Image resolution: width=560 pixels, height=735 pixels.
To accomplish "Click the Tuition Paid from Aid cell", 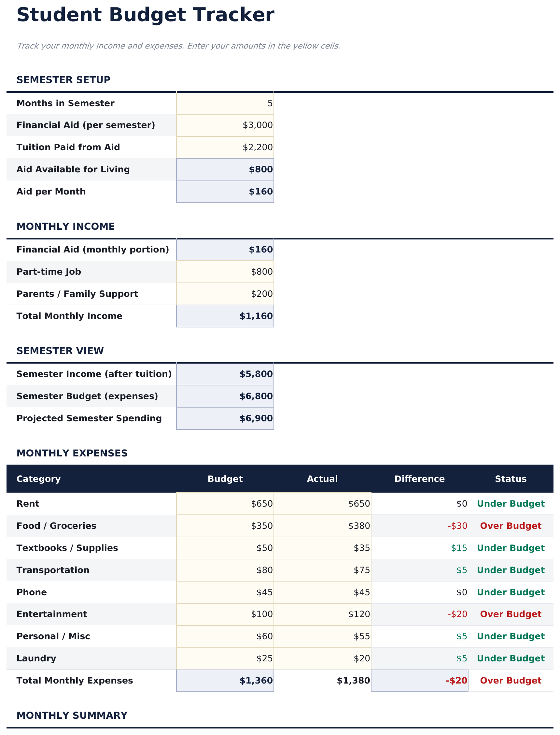I will (x=225, y=147).
